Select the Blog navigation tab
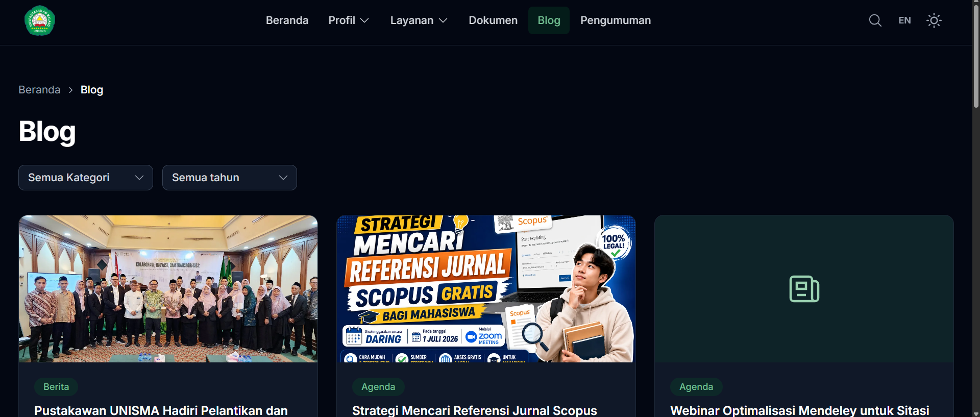This screenshot has width=980, height=417. (549, 20)
